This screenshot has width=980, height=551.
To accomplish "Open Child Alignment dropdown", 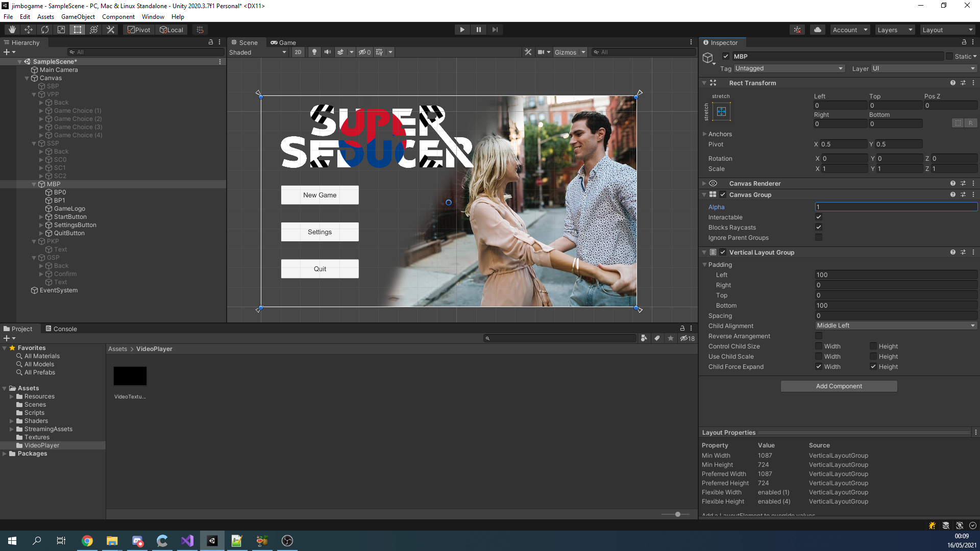I will coord(896,325).
